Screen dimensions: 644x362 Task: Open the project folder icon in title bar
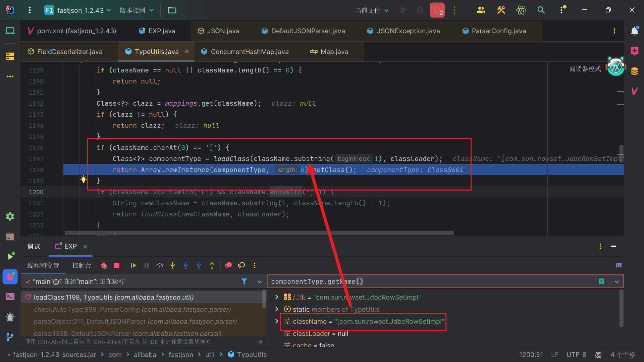click(x=172, y=10)
